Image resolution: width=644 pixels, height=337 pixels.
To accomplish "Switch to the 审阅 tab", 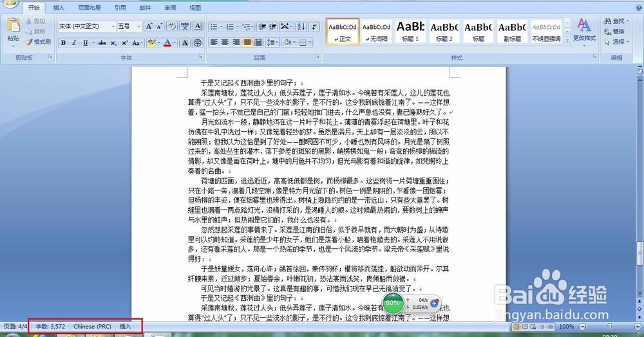I will coord(170,7).
